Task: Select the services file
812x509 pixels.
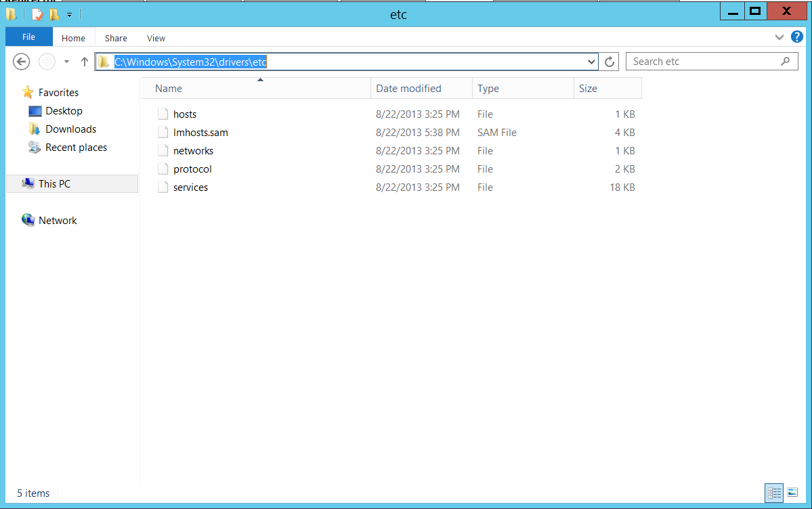Action: [190, 187]
